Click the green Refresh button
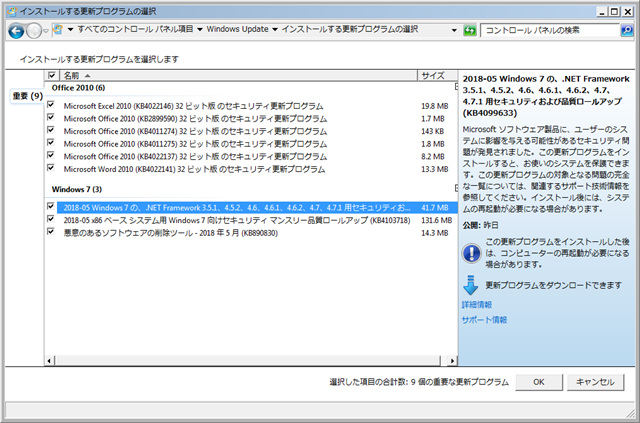 [470, 30]
